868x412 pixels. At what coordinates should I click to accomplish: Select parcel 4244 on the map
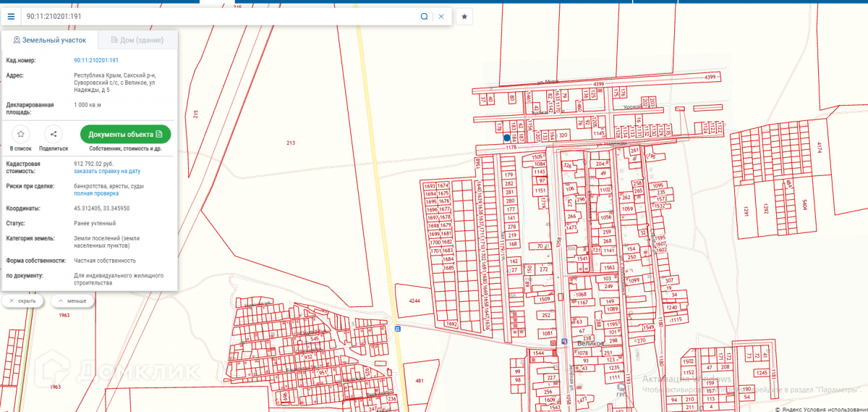[x=414, y=300]
